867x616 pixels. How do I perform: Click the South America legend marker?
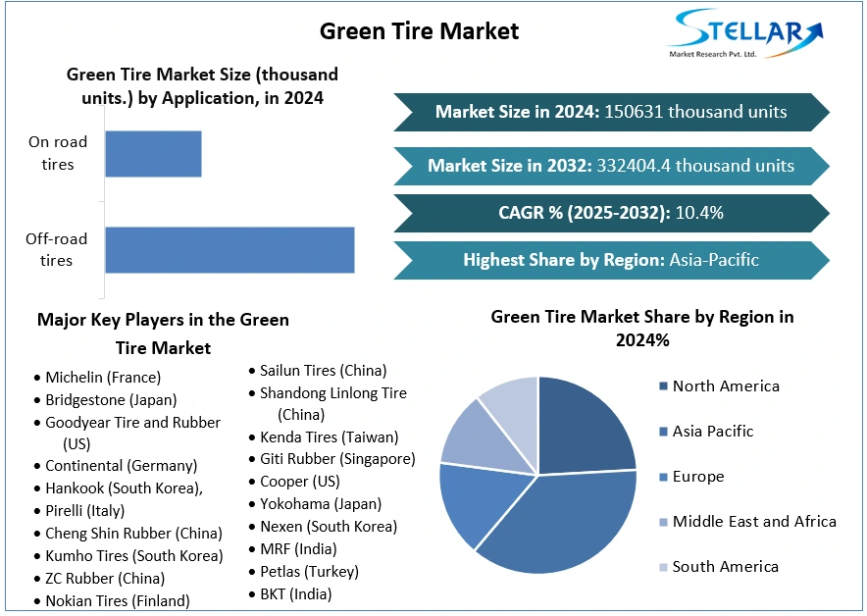tap(664, 567)
